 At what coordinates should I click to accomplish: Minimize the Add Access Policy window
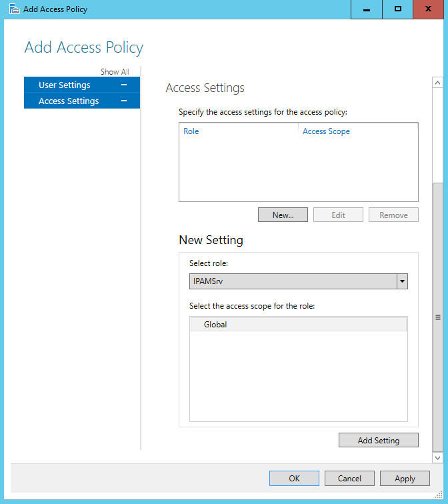tap(367, 9)
